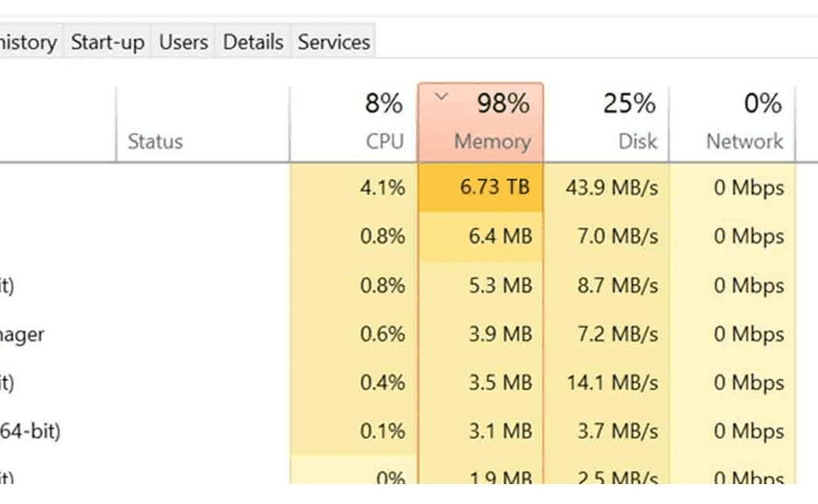Go to the Details tab
Viewport: 818px width, 504px height.
tap(253, 42)
